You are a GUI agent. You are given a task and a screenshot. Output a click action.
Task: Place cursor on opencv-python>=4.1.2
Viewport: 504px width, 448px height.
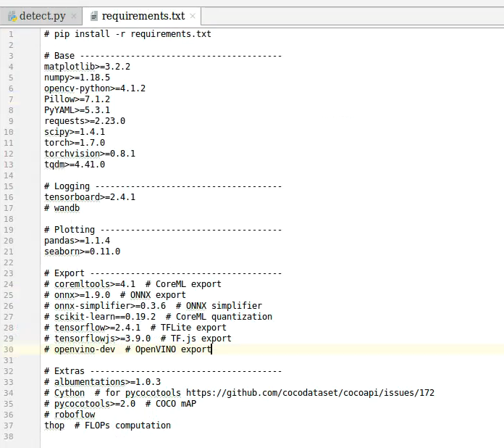point(94,88)
